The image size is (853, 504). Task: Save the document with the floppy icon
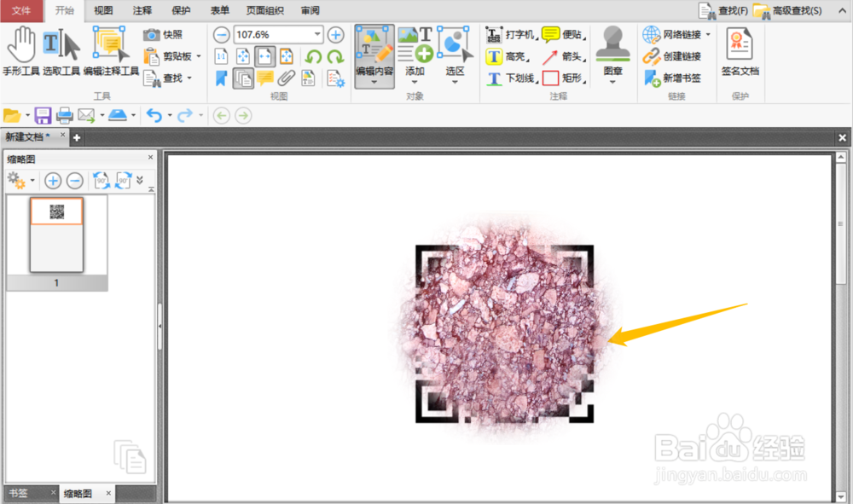(43, 116)
